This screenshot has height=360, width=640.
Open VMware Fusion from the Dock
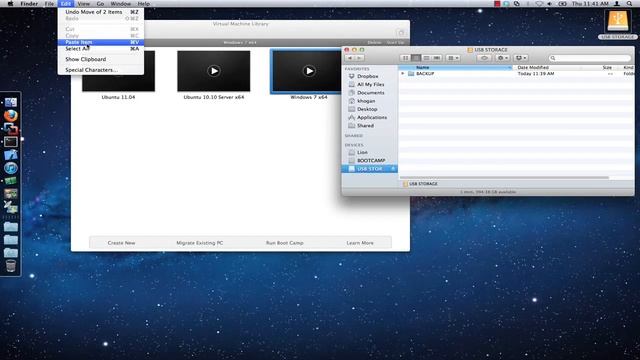coord(11,129)
